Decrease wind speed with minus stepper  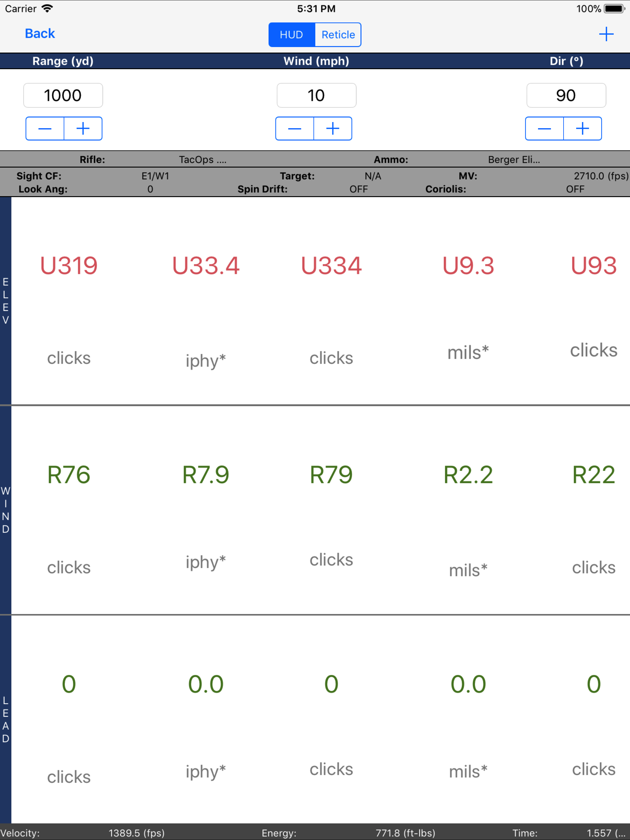pyautogui.click(x=294, y=129)
